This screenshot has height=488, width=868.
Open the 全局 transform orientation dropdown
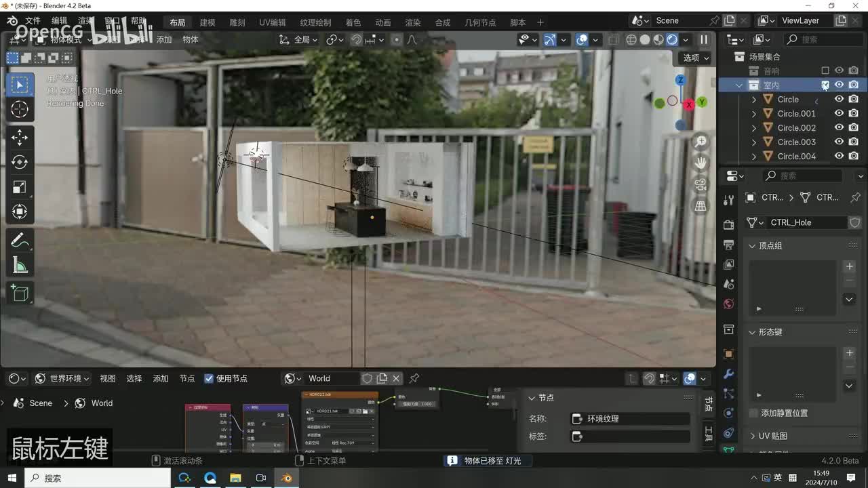coord(298,39)
